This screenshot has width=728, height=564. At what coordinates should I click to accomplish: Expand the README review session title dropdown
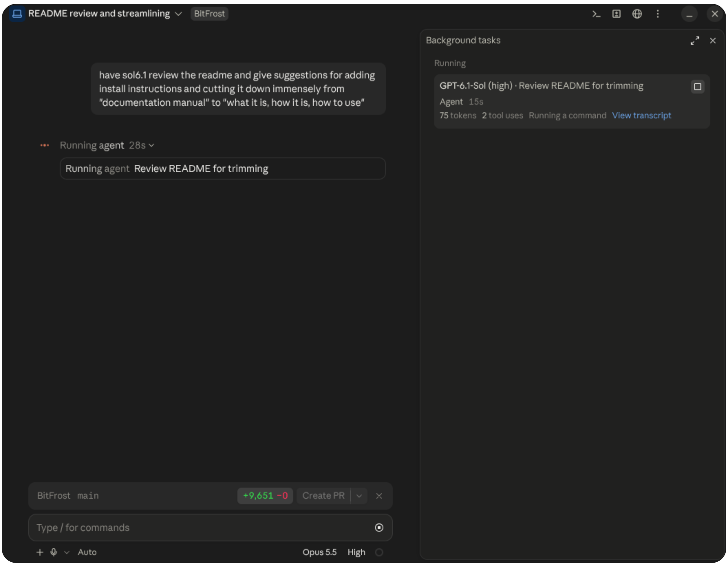(x=178, y=14)
